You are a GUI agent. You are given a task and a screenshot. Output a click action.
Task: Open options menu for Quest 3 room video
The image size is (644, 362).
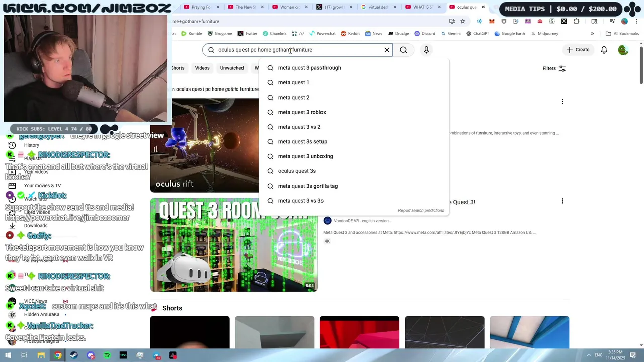coord(562,201)
